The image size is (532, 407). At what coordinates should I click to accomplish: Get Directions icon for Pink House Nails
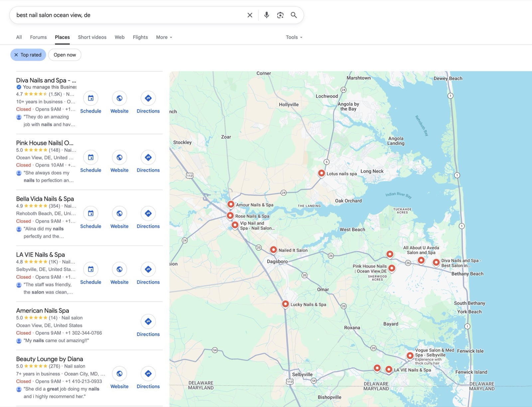[x=148, y=157]
